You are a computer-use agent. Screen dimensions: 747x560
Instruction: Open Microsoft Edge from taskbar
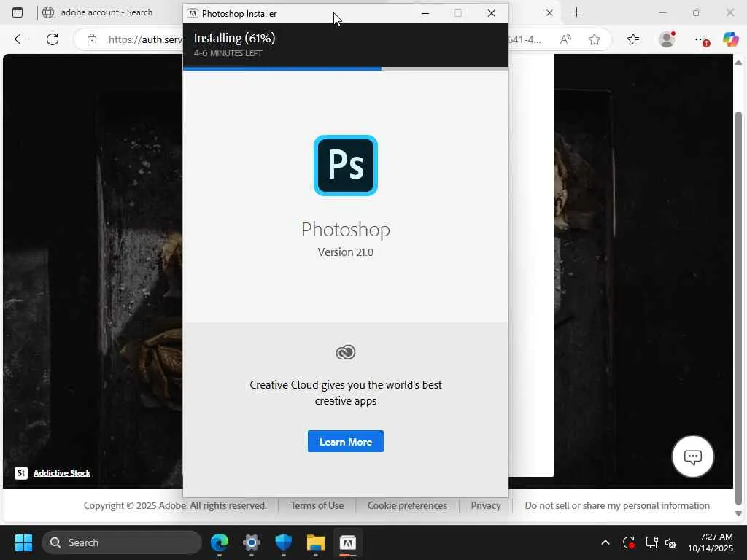click(220, 542)
